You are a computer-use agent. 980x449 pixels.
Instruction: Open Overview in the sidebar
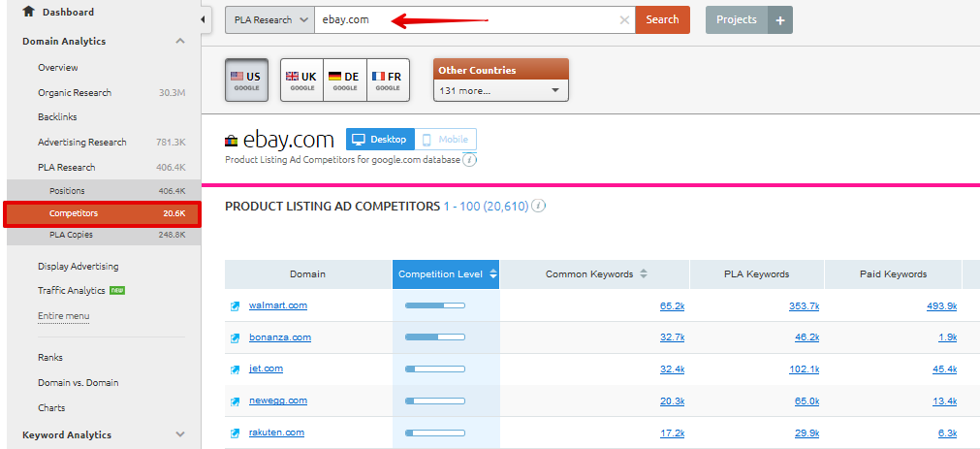[57, 68]
